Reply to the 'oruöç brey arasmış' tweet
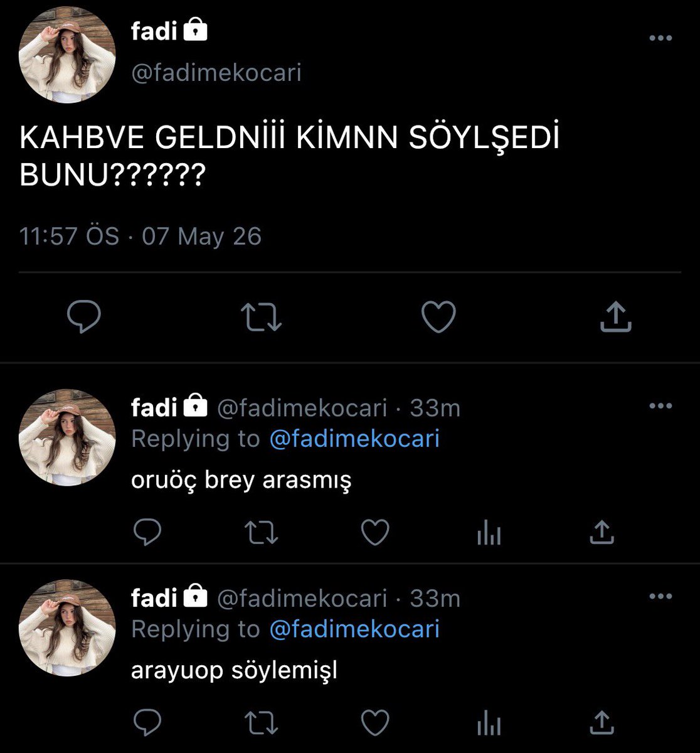 point(148,533)
